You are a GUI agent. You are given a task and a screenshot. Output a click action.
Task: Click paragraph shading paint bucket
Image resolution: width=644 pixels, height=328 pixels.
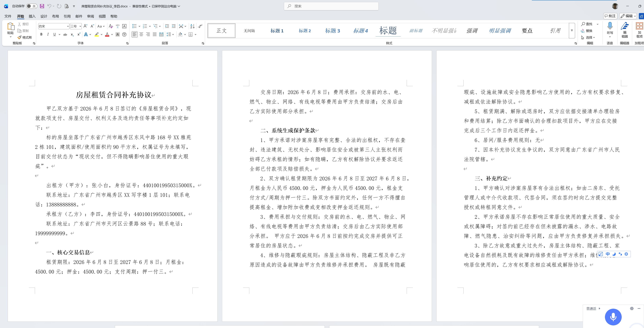pyautogui.click(x=180, y=34)
